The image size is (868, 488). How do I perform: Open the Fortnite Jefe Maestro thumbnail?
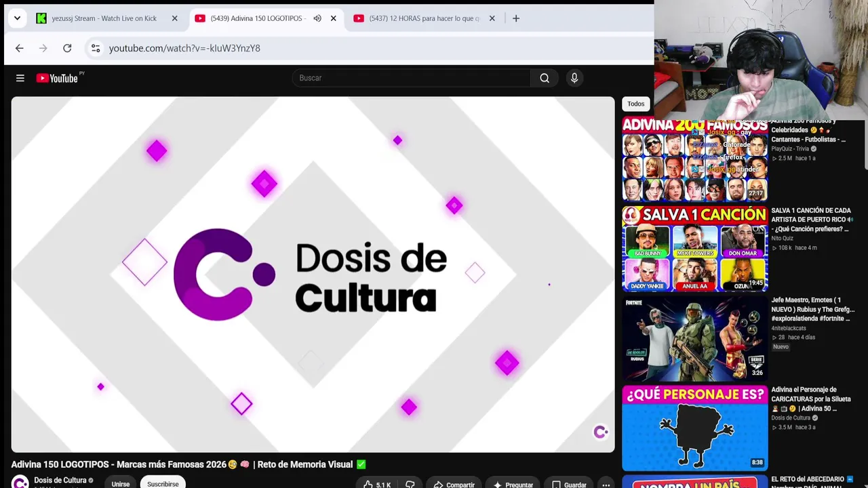tap(695, 338)
